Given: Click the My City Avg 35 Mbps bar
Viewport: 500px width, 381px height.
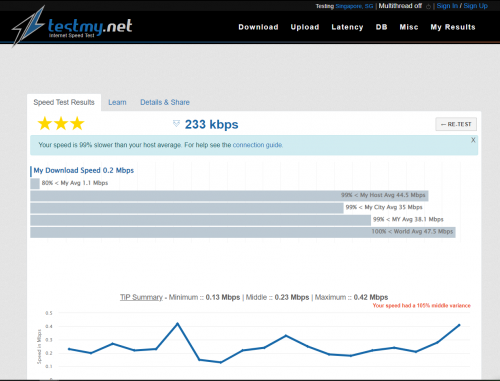Looking at the screenshot, I should tap(187, 208).
